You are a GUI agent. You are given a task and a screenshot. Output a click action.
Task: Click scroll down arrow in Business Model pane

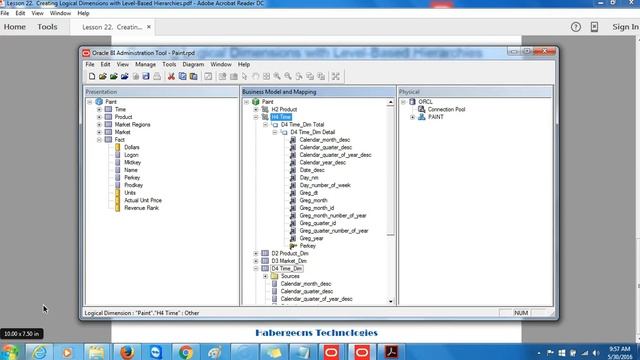(x=391, y=301)
